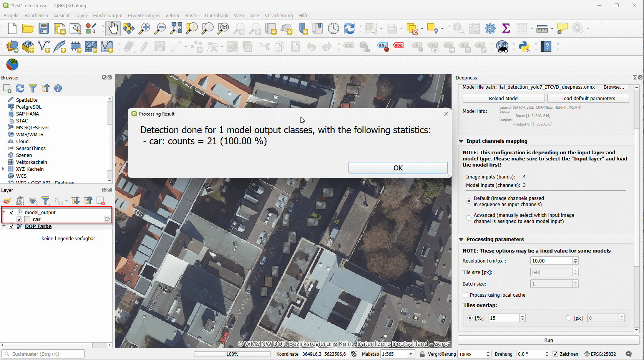This screenshot has height=360, width=644.
Task: Click the Open Project folder icon
Action: click(x=28, y=28)
